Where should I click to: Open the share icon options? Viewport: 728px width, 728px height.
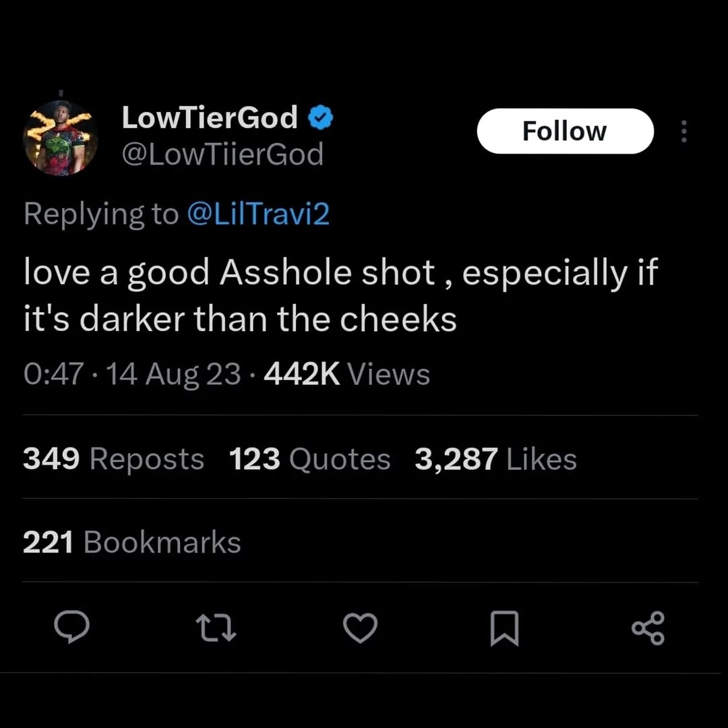point(648,628)
